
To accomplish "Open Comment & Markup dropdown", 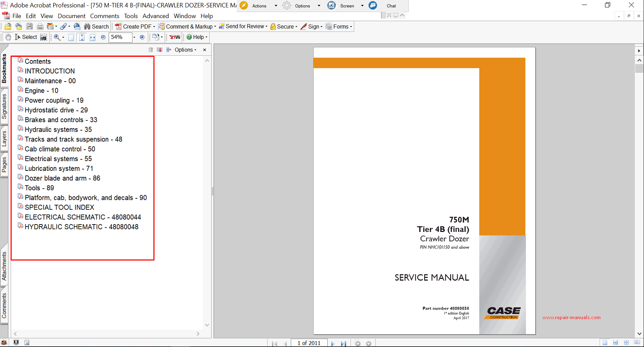I will (187, 26).
